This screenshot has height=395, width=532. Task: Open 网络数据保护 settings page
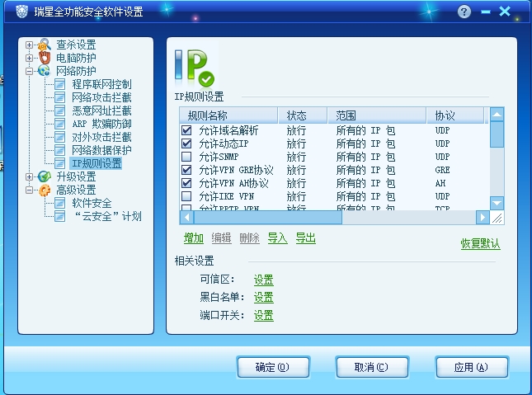101,150
